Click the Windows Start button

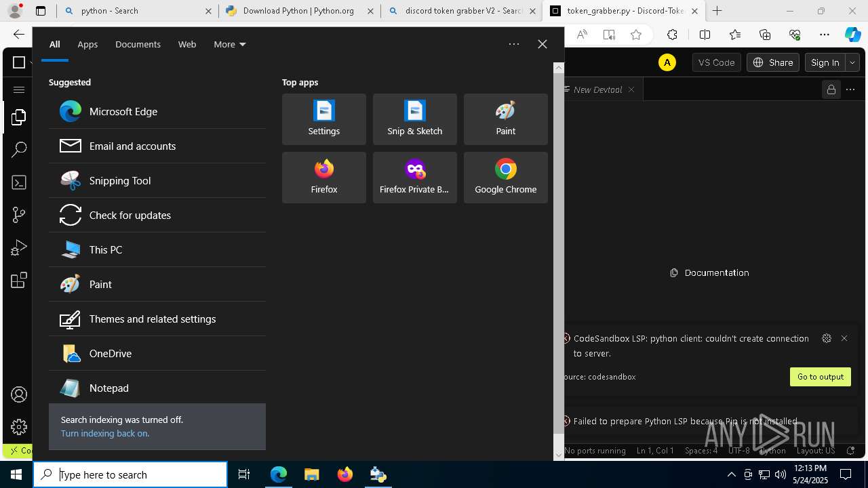pos(16,474)
